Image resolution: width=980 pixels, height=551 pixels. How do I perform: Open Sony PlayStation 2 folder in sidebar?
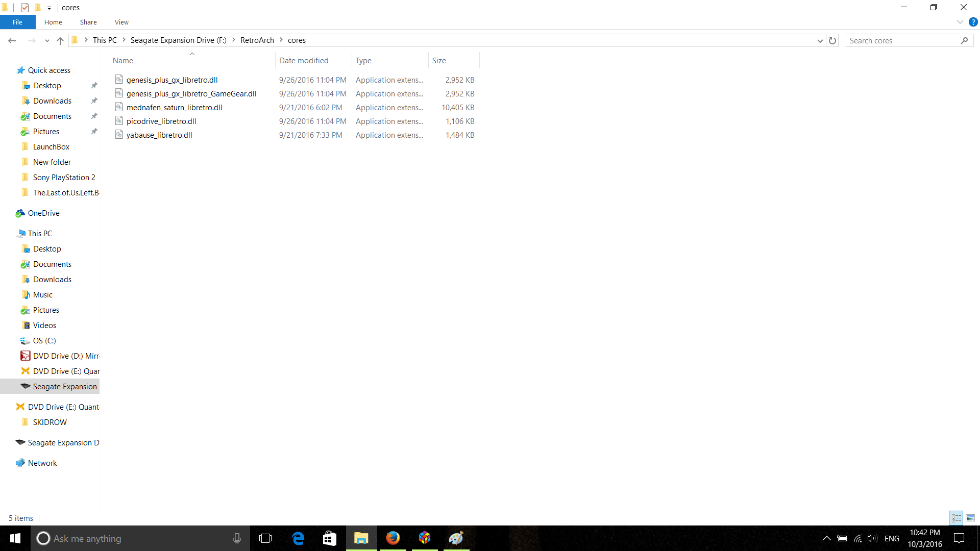[64, 177]
